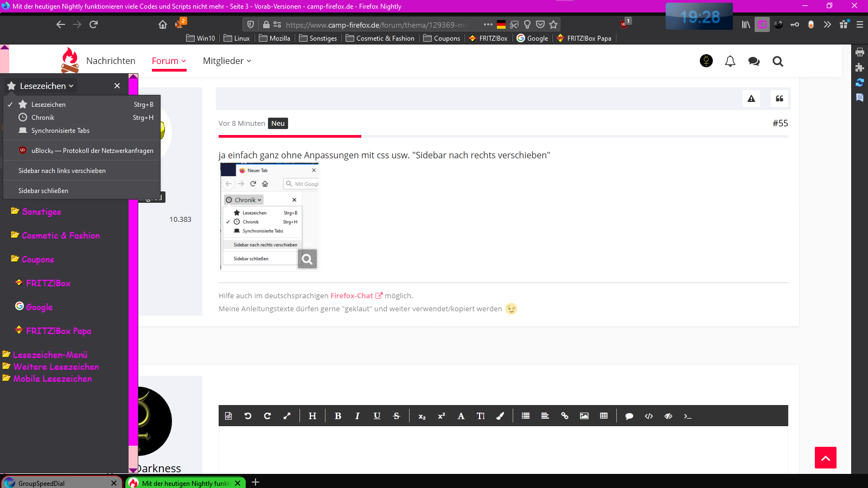
Task: Insert an image in the editor
Action: (x=584, y=416)
